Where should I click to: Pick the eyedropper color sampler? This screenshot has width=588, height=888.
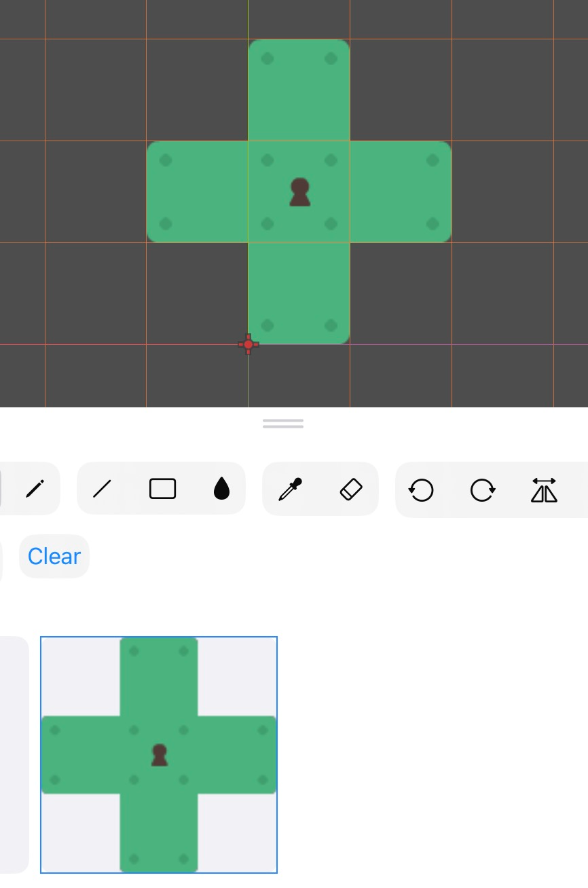pos(290,489)
